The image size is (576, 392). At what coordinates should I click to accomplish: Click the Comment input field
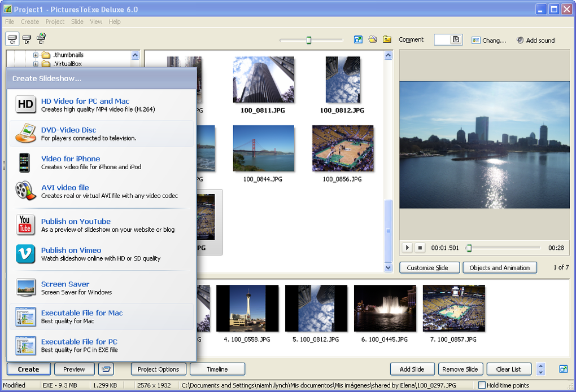click(x=443, y=39)
